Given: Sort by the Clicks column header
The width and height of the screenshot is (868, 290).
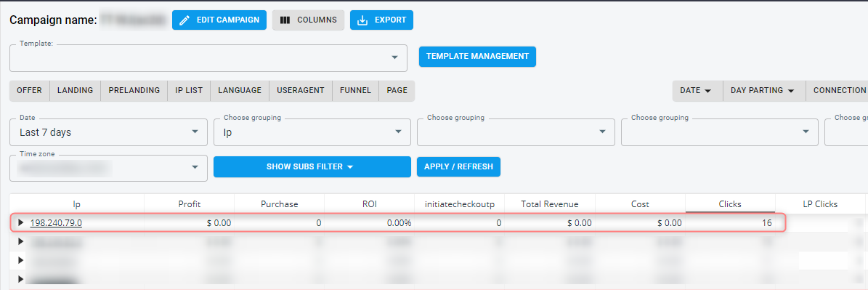Looking at the screenshot, I should click(730, 204).
